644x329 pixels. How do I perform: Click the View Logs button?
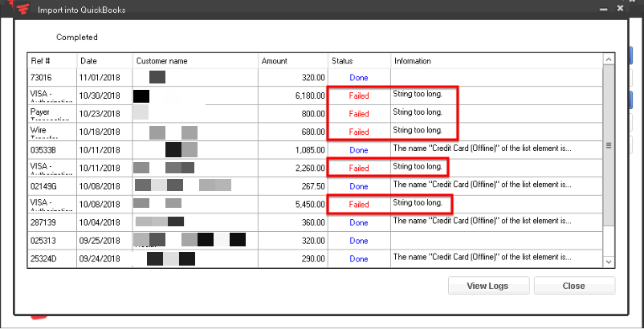[x=488, y=286]
